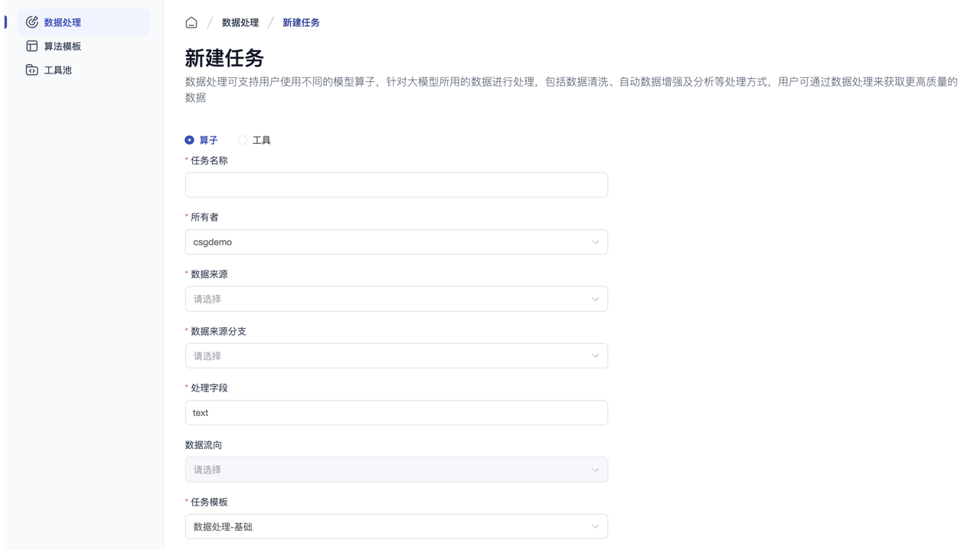Click the home icon in breadcrumb
The height and width of the screenshot is (550, 980).
(x=191, y=23)
